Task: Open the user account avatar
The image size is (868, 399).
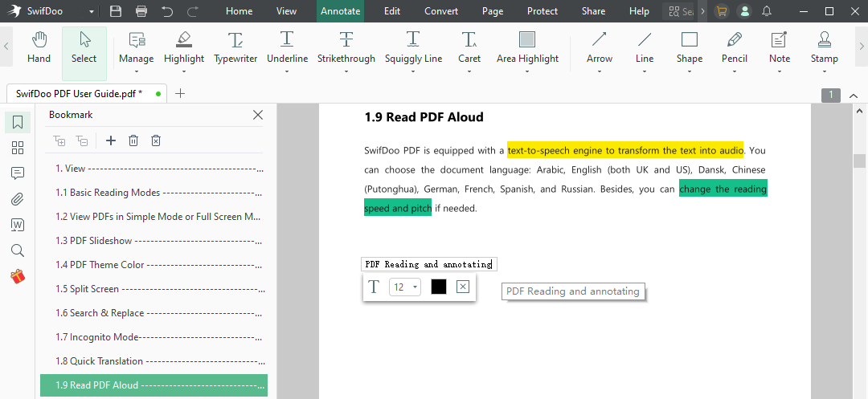Action: 744,11
